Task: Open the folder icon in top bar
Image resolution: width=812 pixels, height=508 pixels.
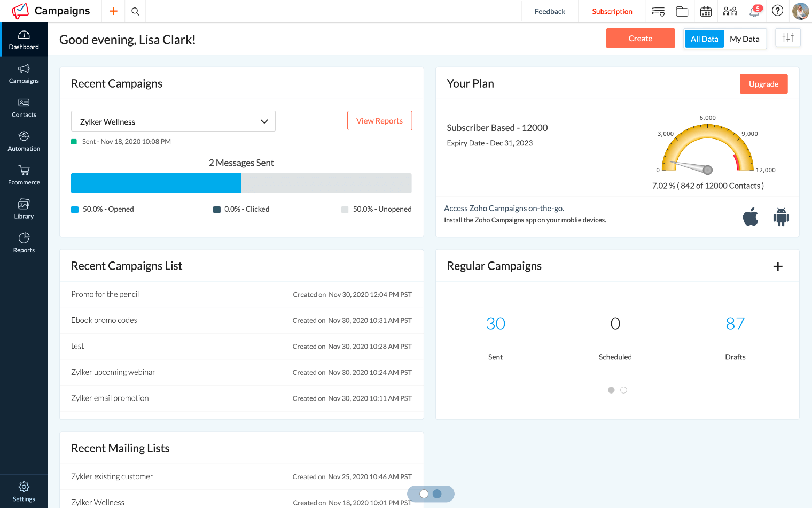Action: pyautogui.click(x=682, y=11)
